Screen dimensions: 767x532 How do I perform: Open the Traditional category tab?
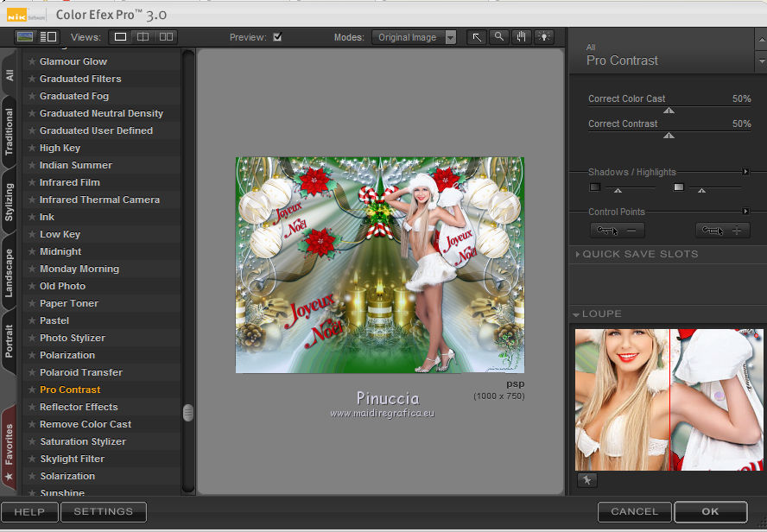click(x=10, y=132)
